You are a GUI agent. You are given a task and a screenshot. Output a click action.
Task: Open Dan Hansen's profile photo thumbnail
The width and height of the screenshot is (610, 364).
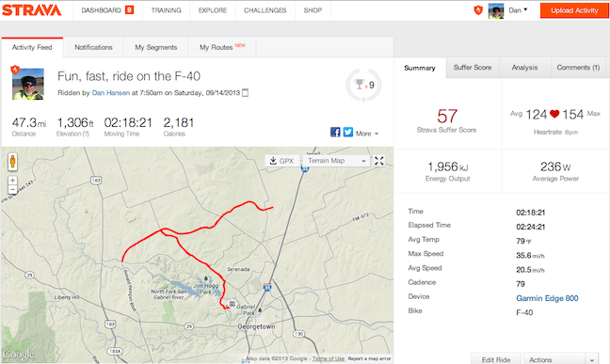(x=28, y=85)
